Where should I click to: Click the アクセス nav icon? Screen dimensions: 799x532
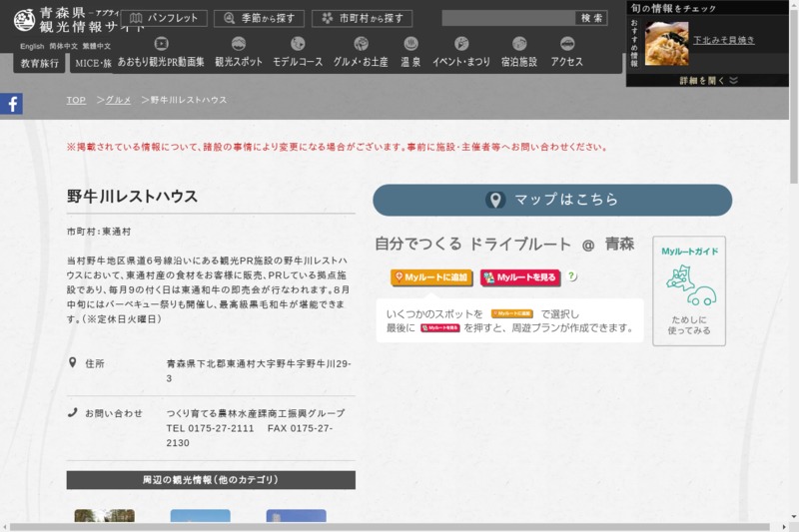click(567, 44)
